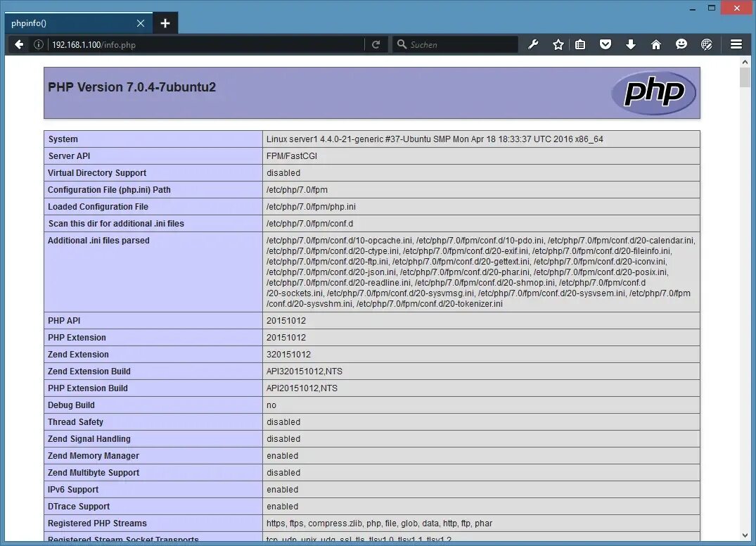
Task: Click 'Registered PHP Streams' label
Action: tap(97, 523)
